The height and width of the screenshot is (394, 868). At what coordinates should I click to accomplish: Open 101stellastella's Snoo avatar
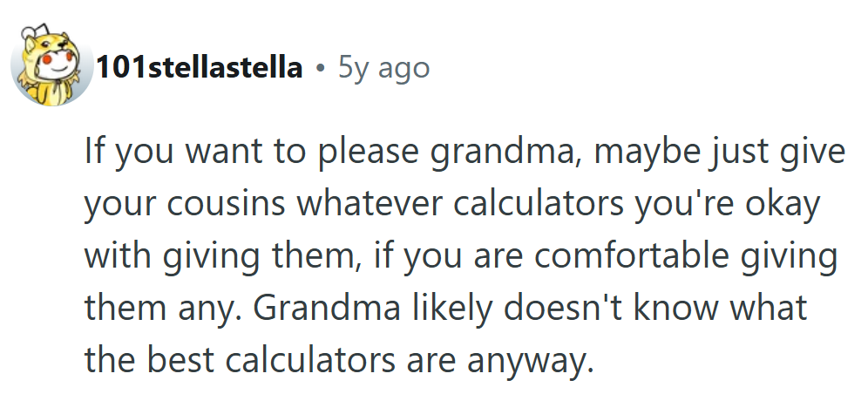(51, 65)
